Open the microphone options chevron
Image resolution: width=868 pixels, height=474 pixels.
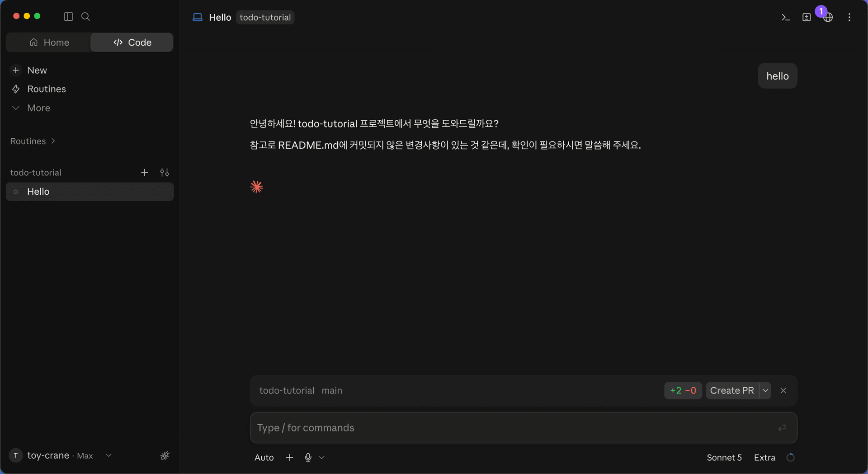322,458
